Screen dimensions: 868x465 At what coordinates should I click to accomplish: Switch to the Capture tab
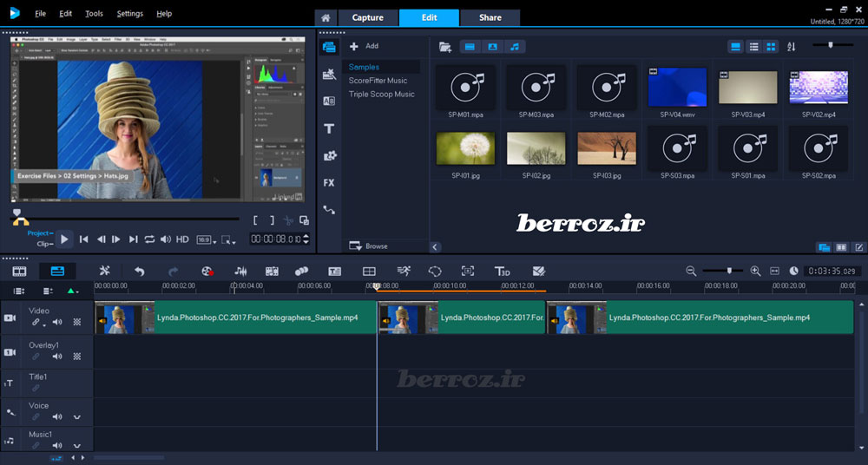367,17
